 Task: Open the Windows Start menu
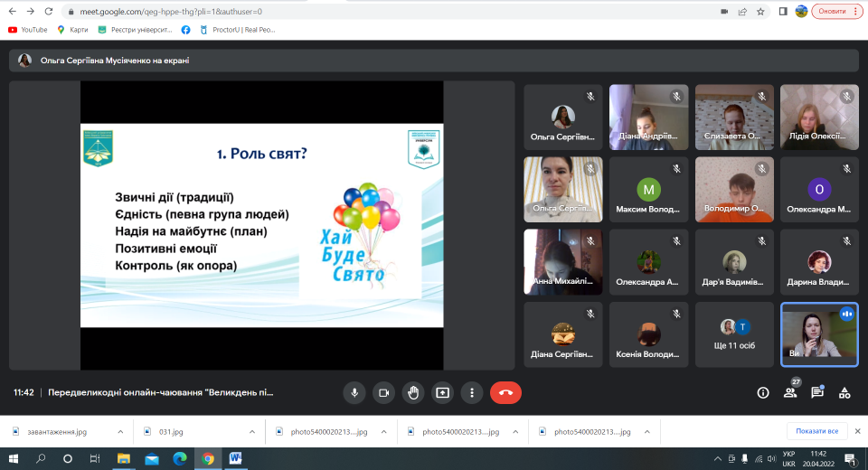(14, 458)
